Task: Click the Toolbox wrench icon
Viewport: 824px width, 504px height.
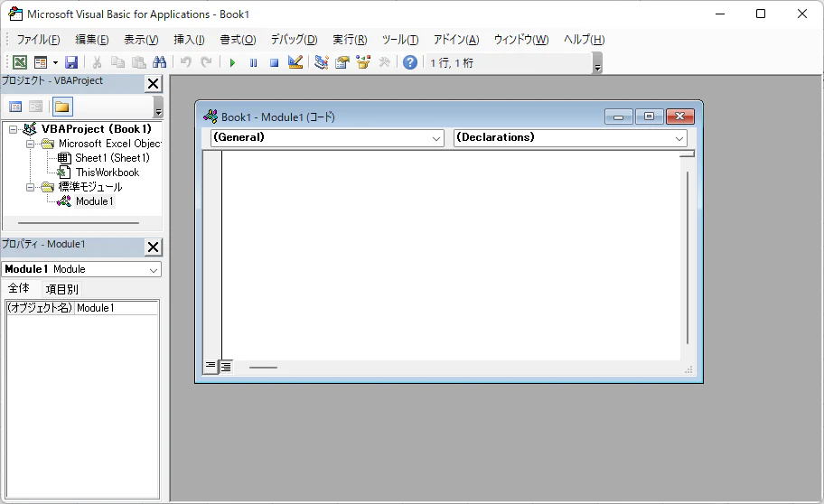Action: point(384,62)
